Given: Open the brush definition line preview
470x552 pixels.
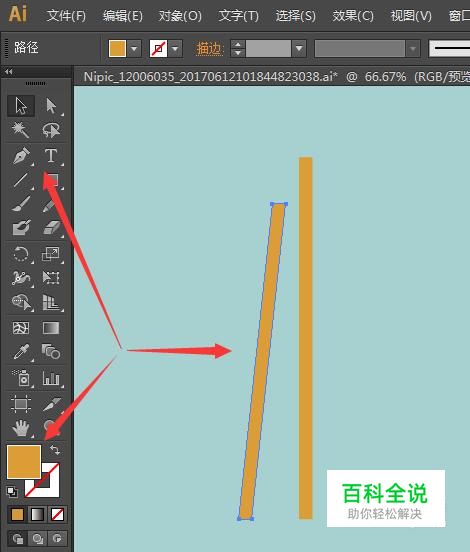Looking at the screenshot, I should [x=450, y=48].
